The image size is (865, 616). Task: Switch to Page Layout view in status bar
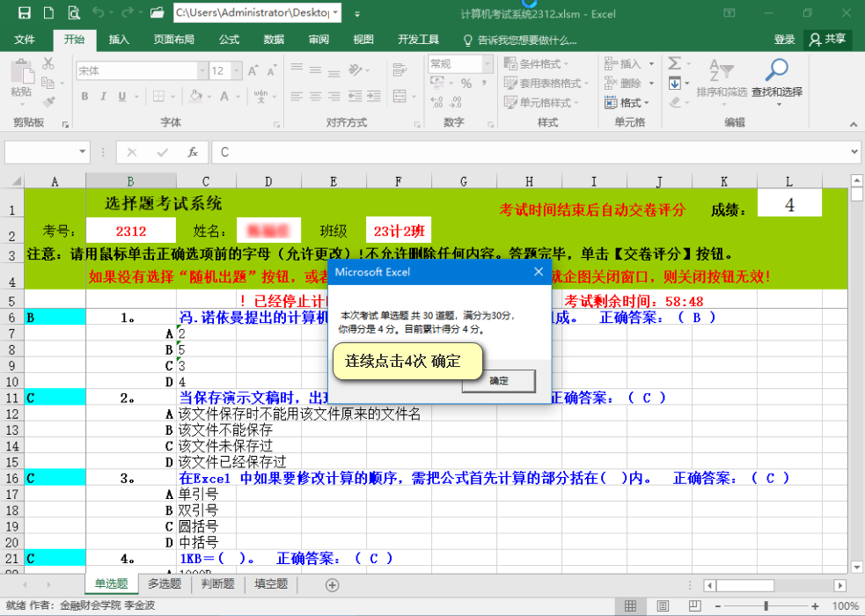pos(663,606)
